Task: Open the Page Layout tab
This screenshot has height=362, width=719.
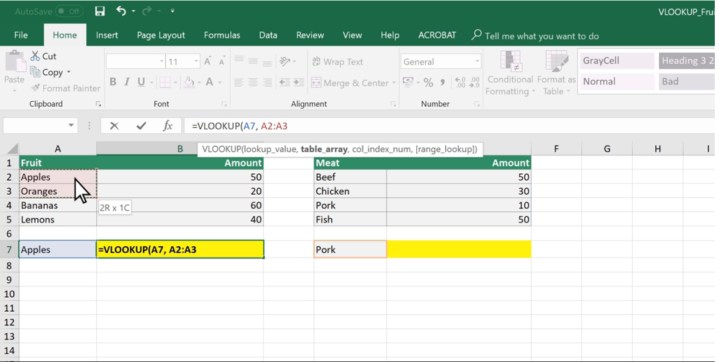Action: pos(161,35)
